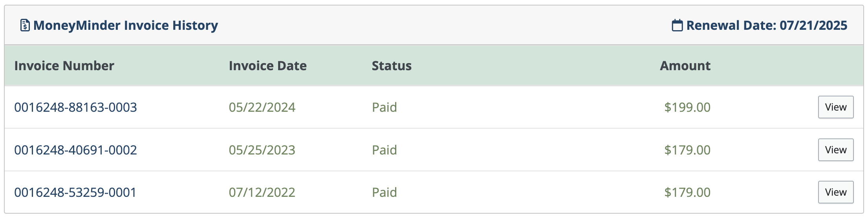Click the Renewal Date 07/21/2025 text
The height and width of the screenshot is (218, 868).
coord(767,25)
